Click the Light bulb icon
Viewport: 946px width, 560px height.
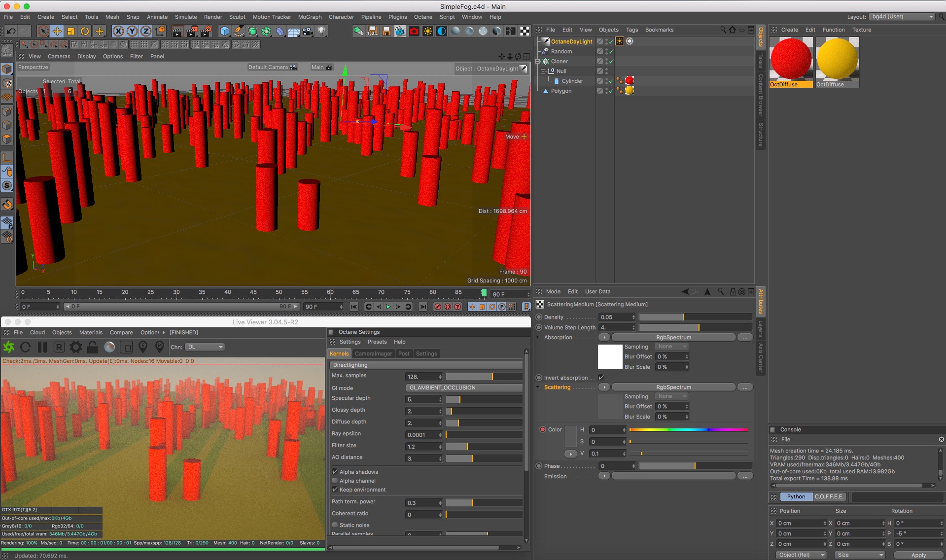(x=321, y=32)
